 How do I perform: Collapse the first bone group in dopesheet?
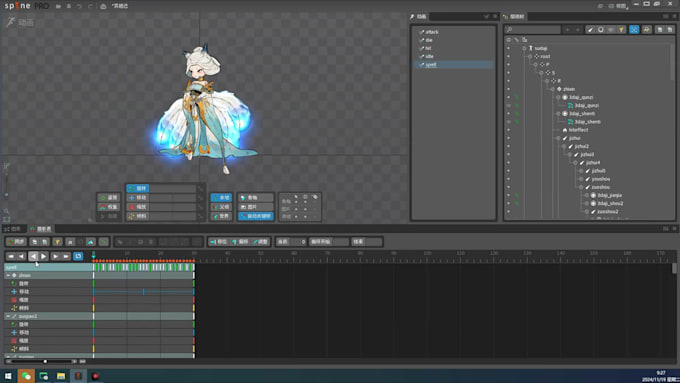(8, 275)
